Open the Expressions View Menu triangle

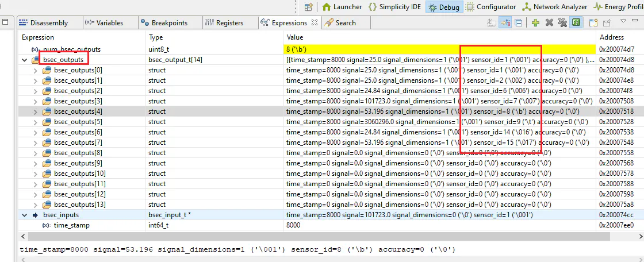623,21
